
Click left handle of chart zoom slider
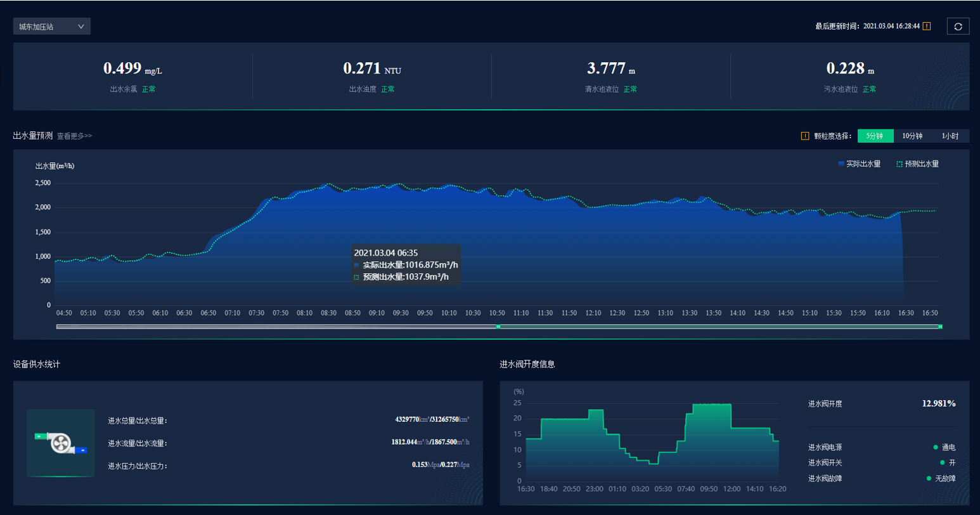[498, 327]
